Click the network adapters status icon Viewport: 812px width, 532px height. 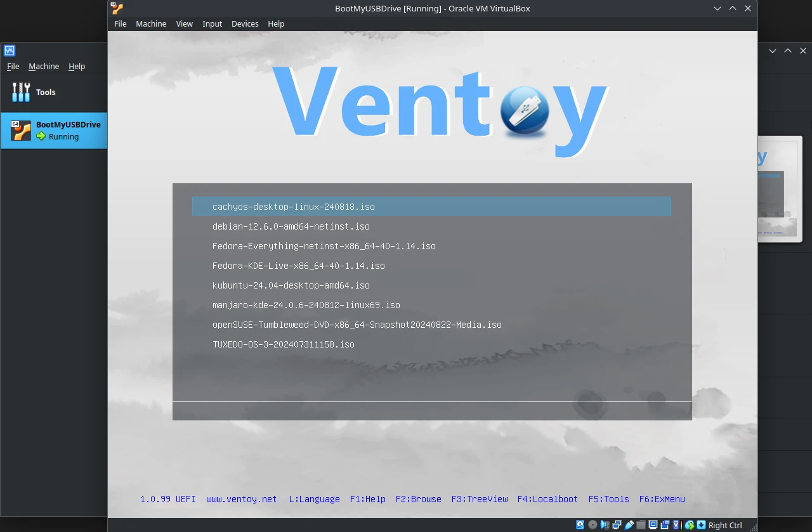pos(617,525)
